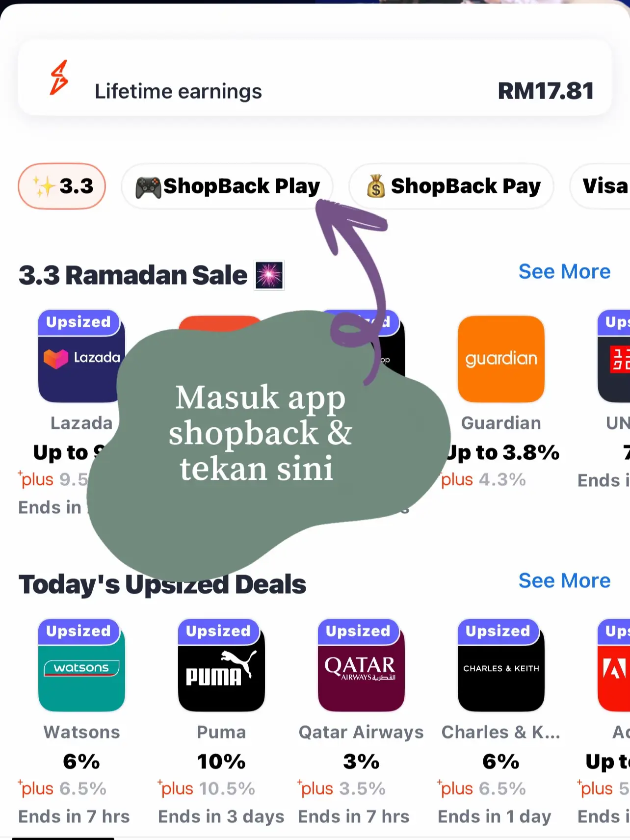Tap the Guardian store logo

coord(501,359)
